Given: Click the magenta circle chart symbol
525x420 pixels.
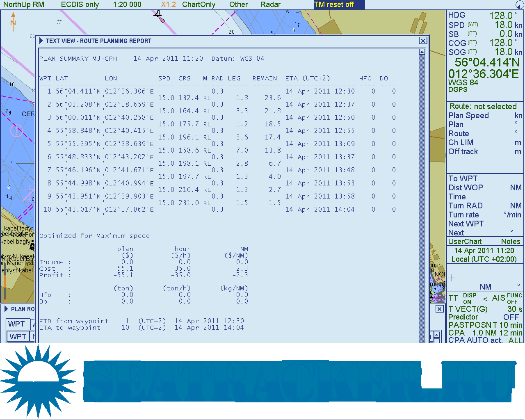Looking at the screenshot, I should pyautogui.click(x=16, y=131).
